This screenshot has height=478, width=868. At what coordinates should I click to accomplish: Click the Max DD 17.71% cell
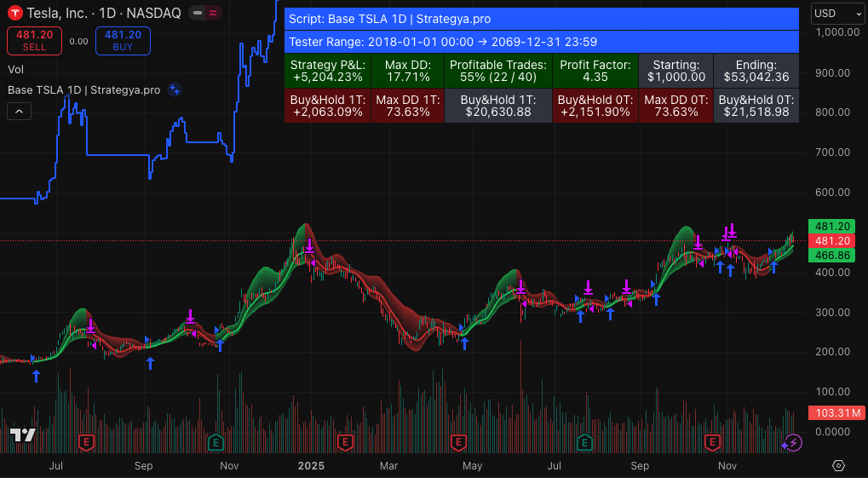pos(407,71)
